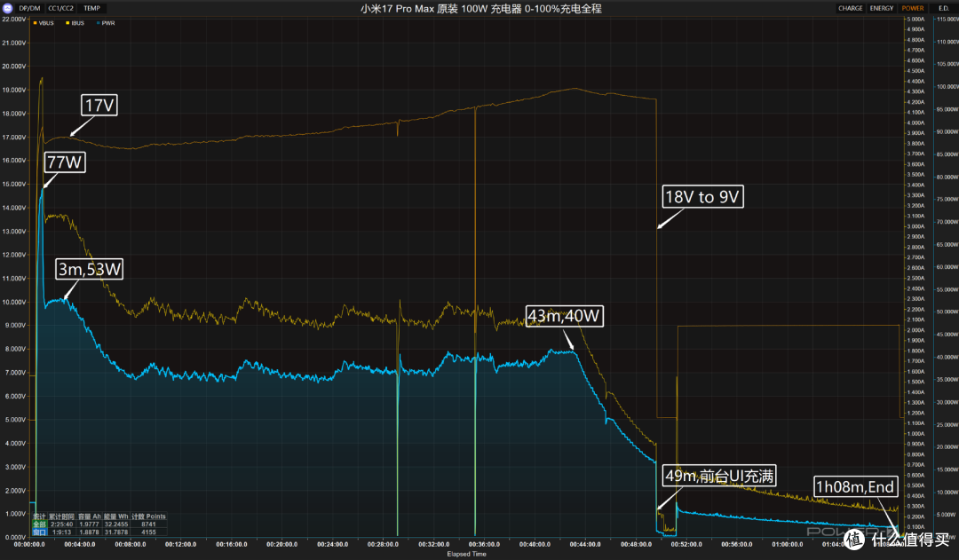Click the chart title text at top
The image size is (959, 560).
(480, 9)
